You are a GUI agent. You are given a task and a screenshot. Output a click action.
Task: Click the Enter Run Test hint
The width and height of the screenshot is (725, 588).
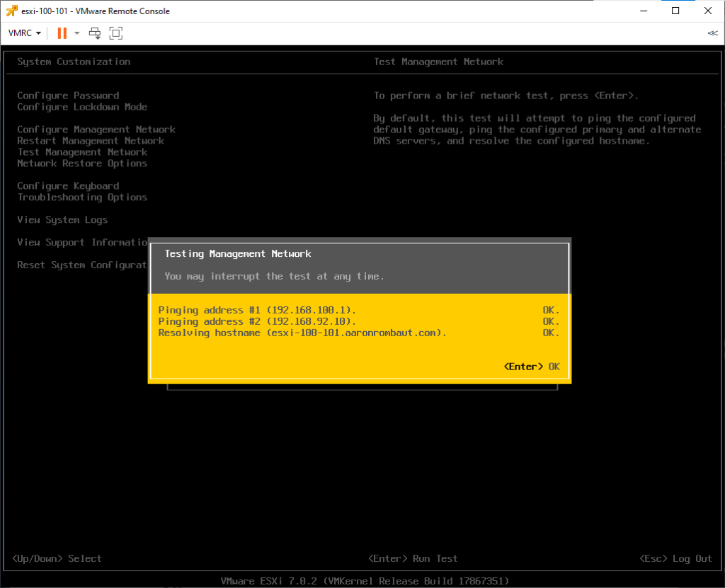tap(413, 558)
